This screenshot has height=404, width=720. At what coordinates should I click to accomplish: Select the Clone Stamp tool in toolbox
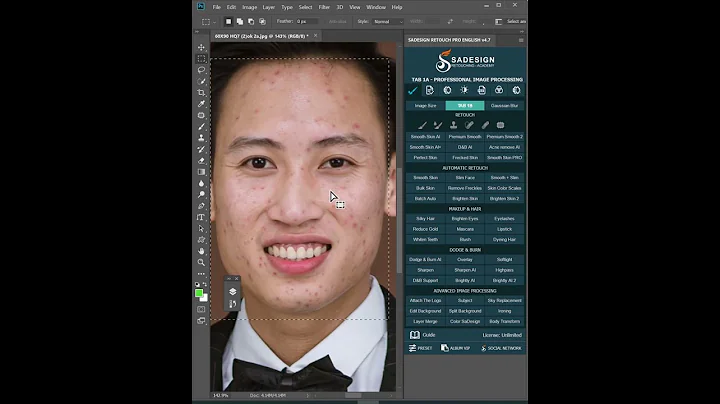coord(201,138)
